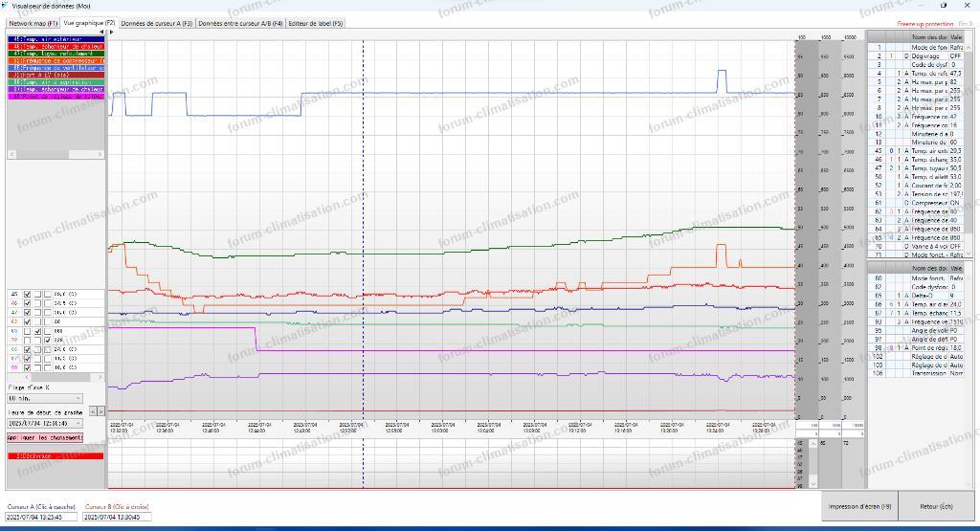Click Appliquer les changements button

pos(45,438)
